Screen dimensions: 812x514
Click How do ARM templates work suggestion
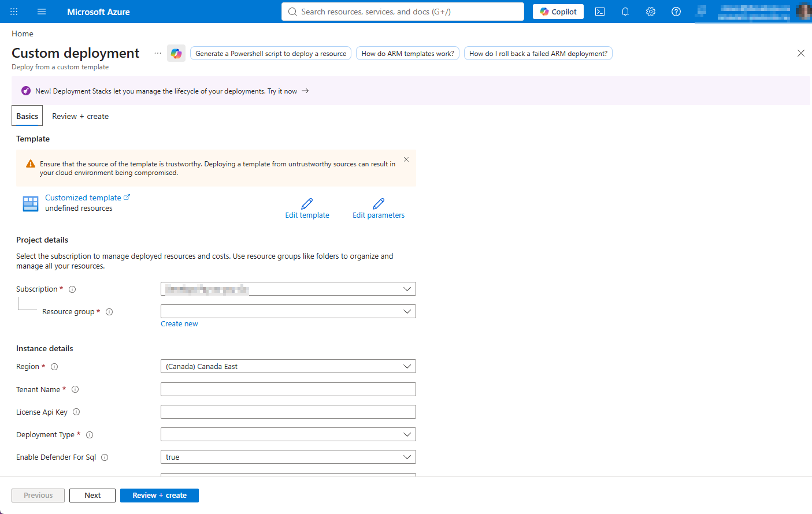[x=408, y=54]
